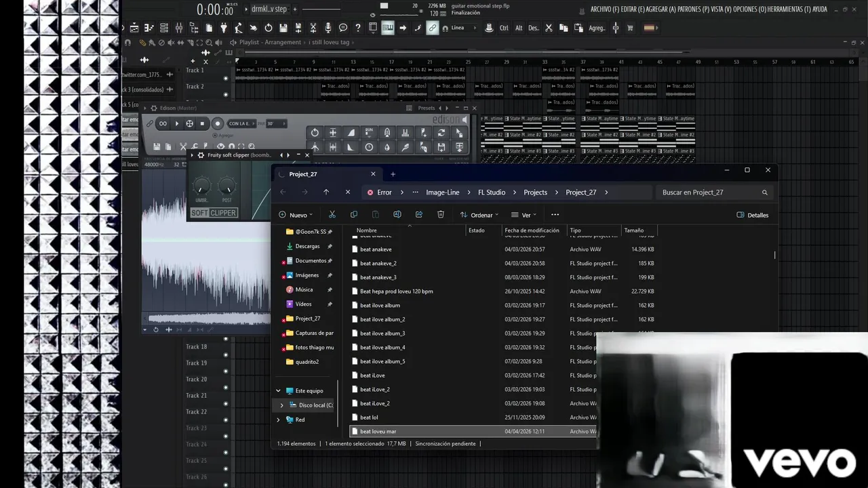Expand chevron after Project_27 breadcrumb
Screen dimensions: 868x488
[606, 192]
